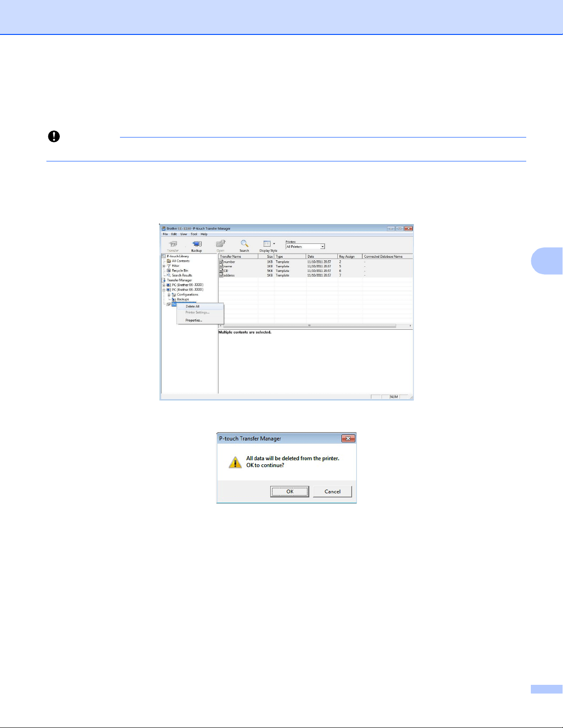Sort by Connected Database Name column header

(x=387, y=256)
